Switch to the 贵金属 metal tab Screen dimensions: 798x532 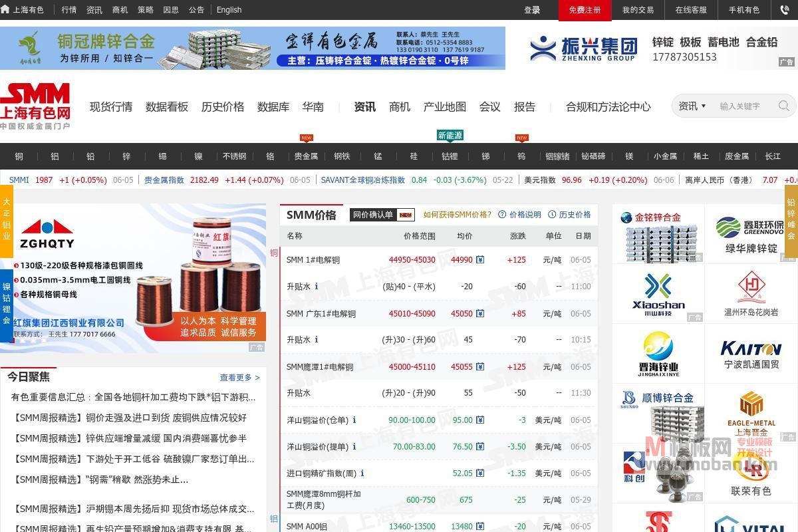pyautogui.click(x=306, y=156)
